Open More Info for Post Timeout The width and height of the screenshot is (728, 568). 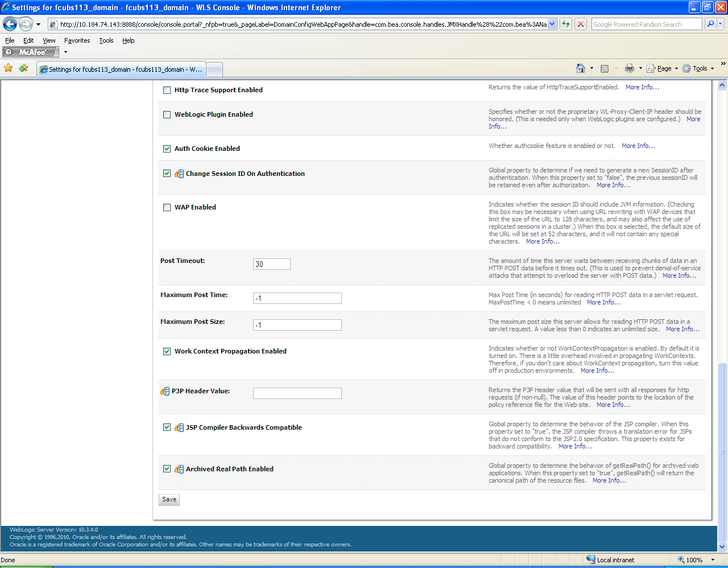pos(679,275)
